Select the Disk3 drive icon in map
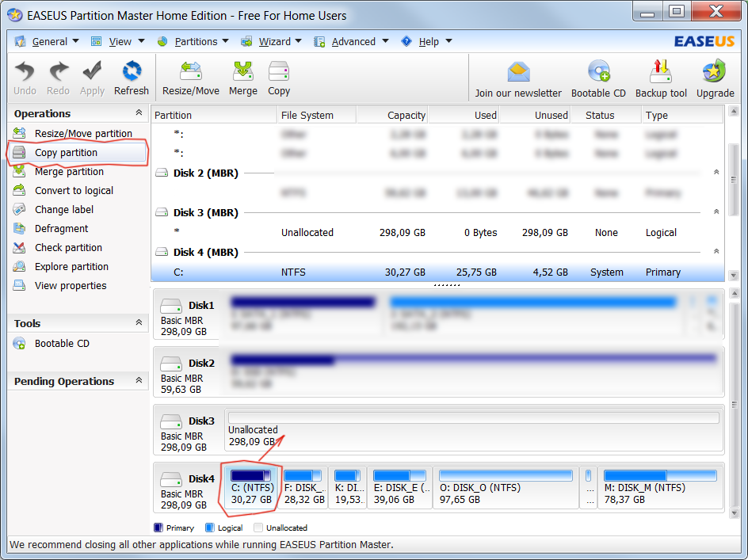Image resolution: width=748 pixels, height=560 pixels. click(171, 422)
